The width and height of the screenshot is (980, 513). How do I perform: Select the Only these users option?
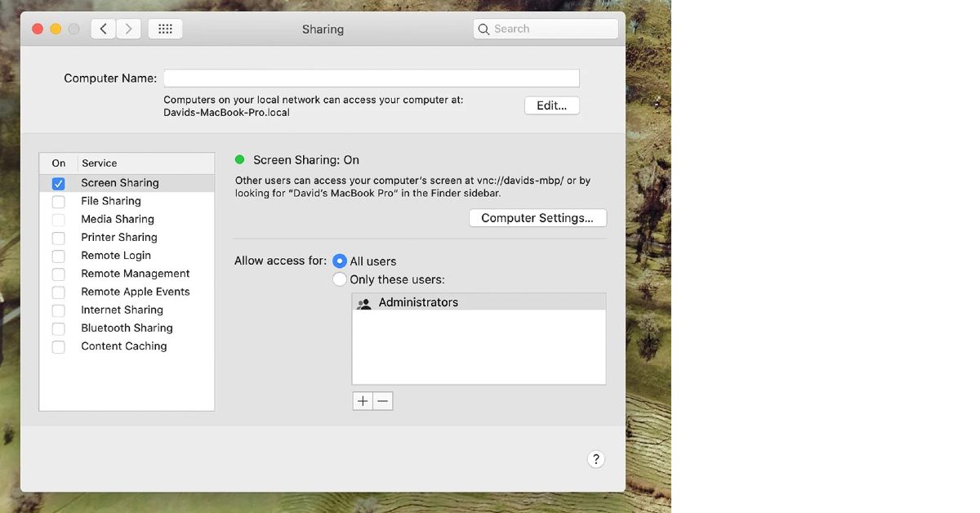pos(340,279)
